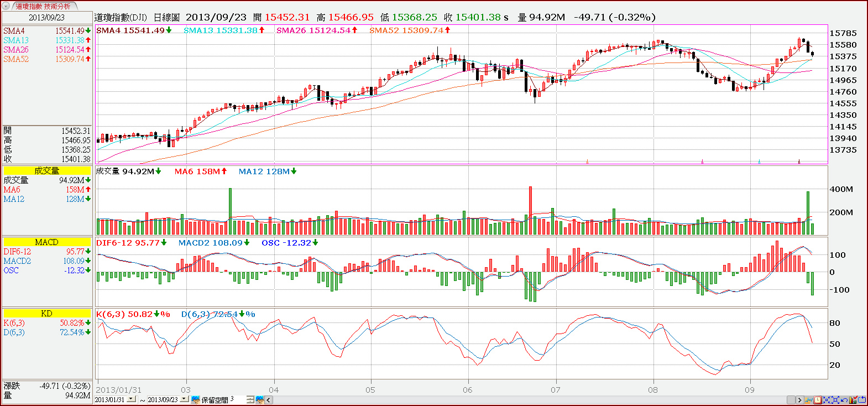Click the SMA26 15124.54 legend on the chart
868x406 pixels.
point(317,30)
